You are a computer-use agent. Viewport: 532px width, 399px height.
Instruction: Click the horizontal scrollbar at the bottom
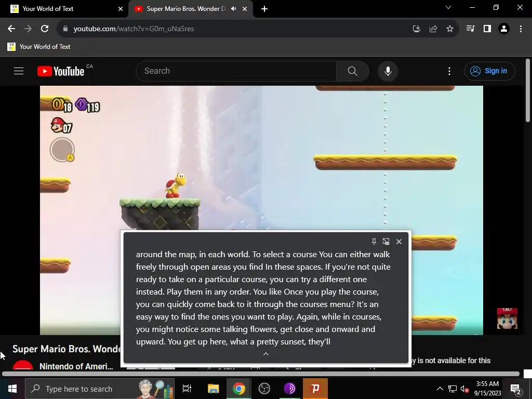(261, 374)
